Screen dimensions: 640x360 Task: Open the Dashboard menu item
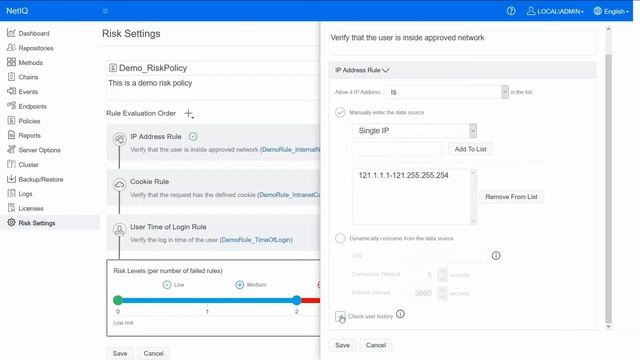[34, 33]
